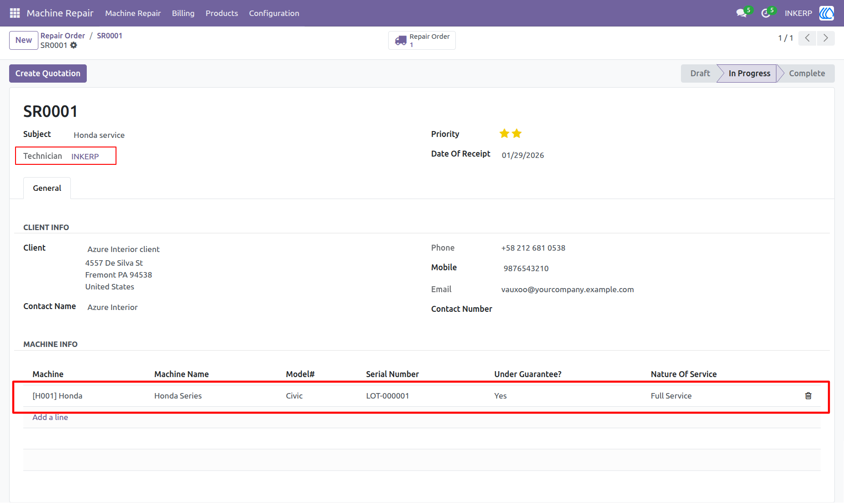Click the email vauxoo@yourcompany.example.com

pyautogui.click(x=568, y=289)
